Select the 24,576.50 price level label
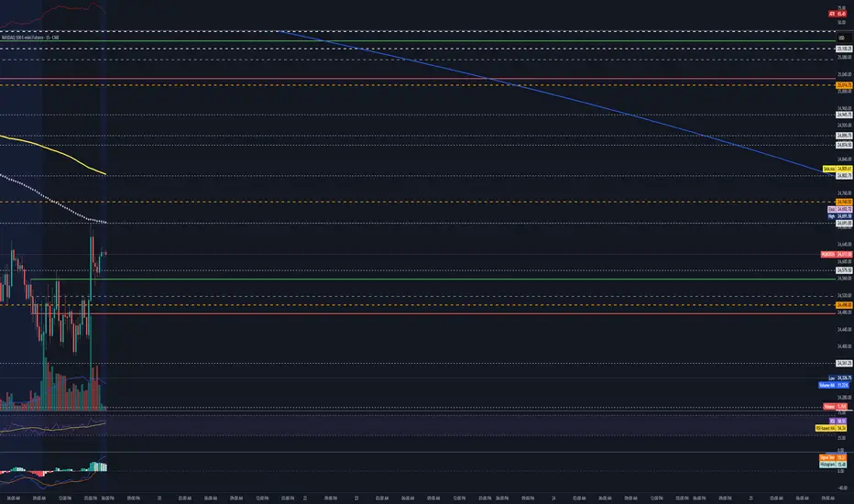This screenshot has height=504, width=854. tap(844, 270)
